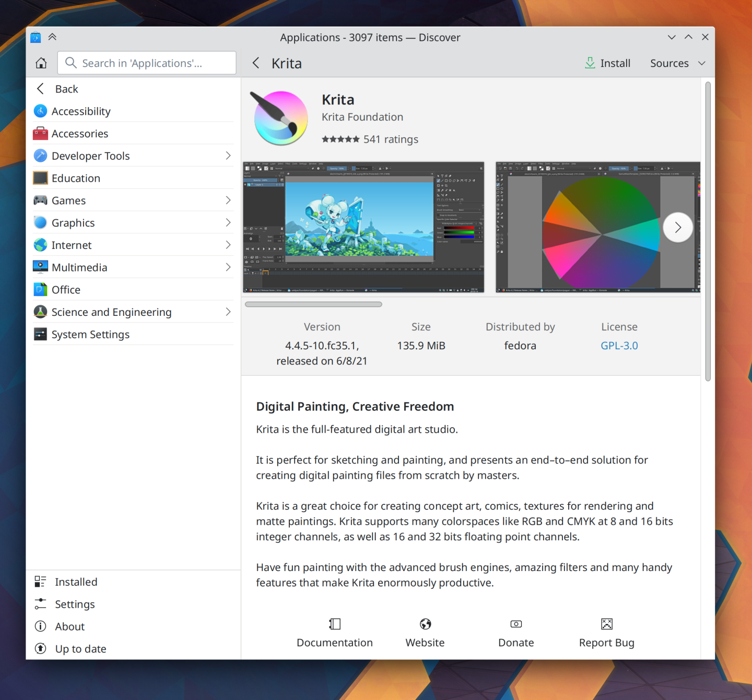752x700 pixels.
Task: Open the Accessibility category icon
Action: [x=41, y=111]
